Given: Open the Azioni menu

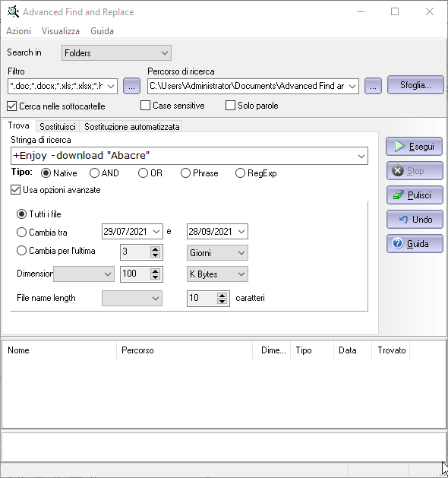Looking at the screenshot, I should coord(18,31).
